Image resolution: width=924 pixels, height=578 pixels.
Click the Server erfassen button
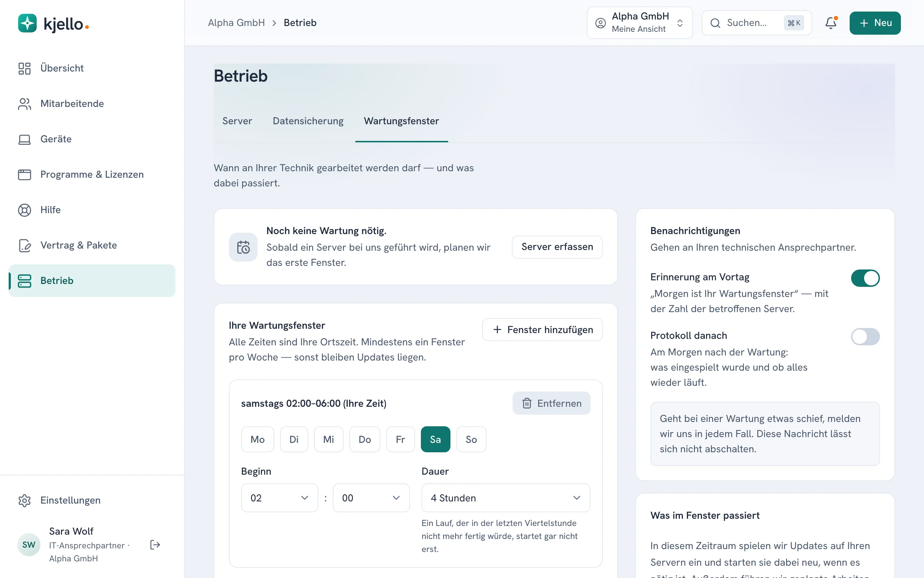pos(557,247)
